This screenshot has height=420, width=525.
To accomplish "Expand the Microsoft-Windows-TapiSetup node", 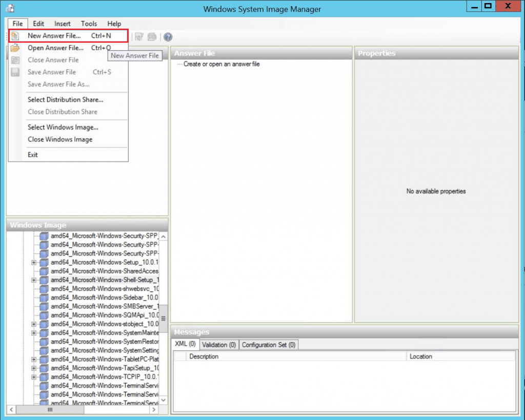I will tap(34, 368).
